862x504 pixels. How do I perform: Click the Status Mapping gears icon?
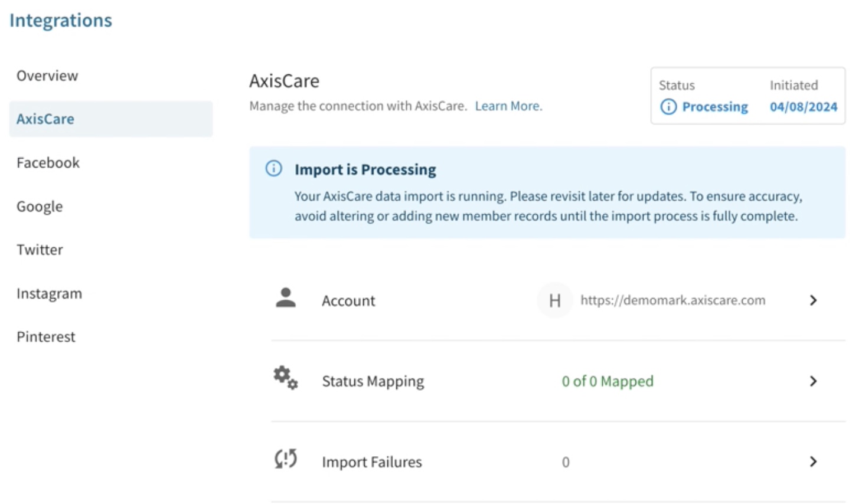coord(286,378)
